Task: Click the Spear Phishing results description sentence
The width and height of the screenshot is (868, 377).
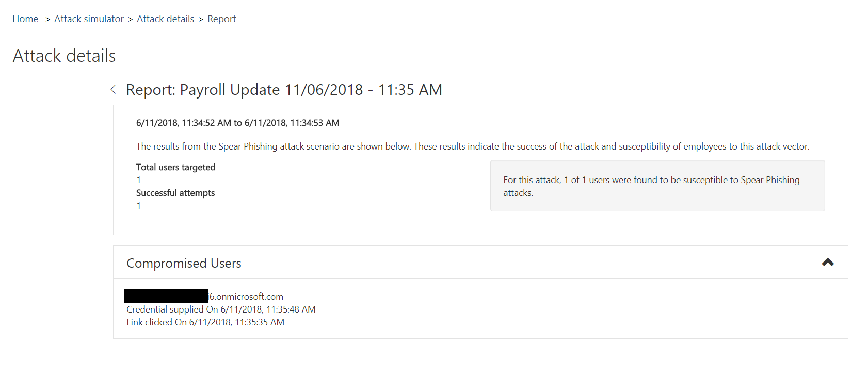Action: click(x=472, y=146)
